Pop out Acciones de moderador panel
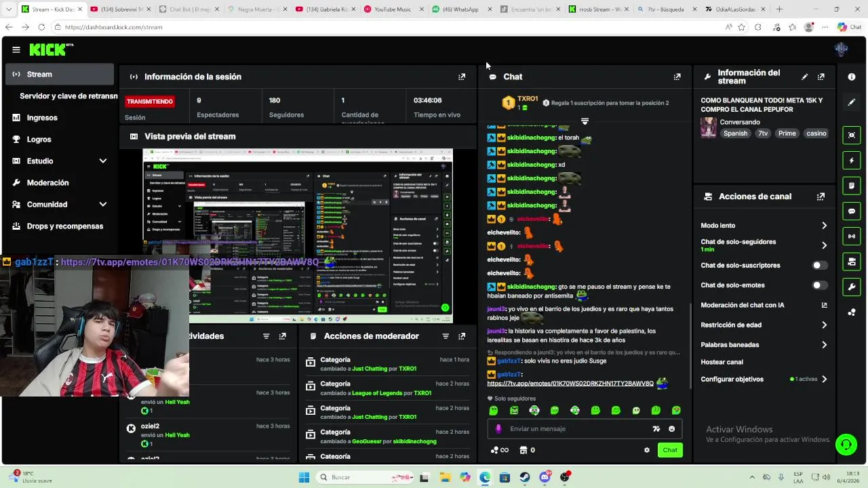This screenshot has height=488, width=868. pyautogui.click(x=462, y=336)
